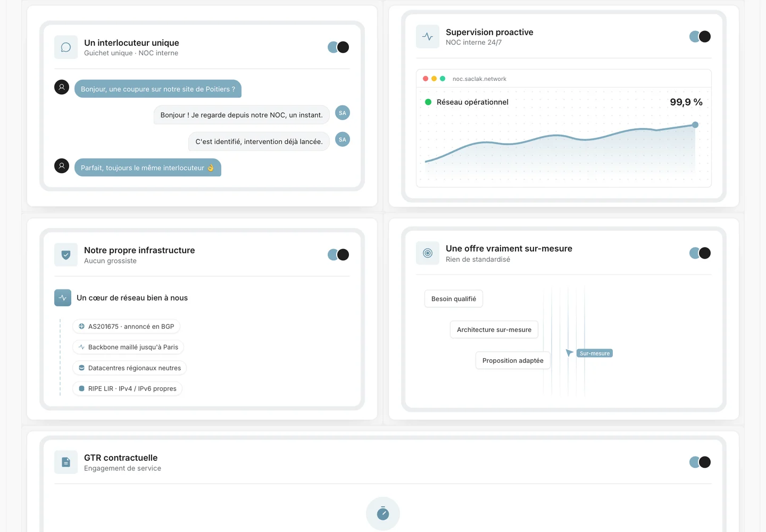Click the target icon beside Une offre vraiment sur-mesure
Viewport: 766px width, 532px height.
pos(428,253)
